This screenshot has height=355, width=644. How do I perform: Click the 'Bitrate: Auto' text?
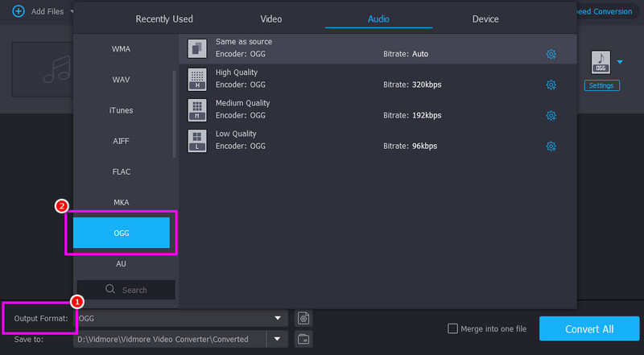click(406, 54)
